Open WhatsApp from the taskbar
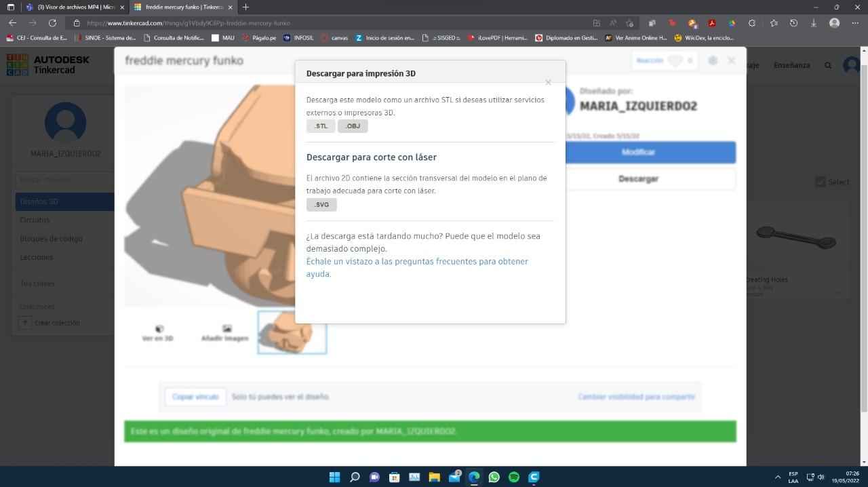Image resolution: width=868 pixels, height=487 pixels. pyautogui.click(x=494, y=478)
